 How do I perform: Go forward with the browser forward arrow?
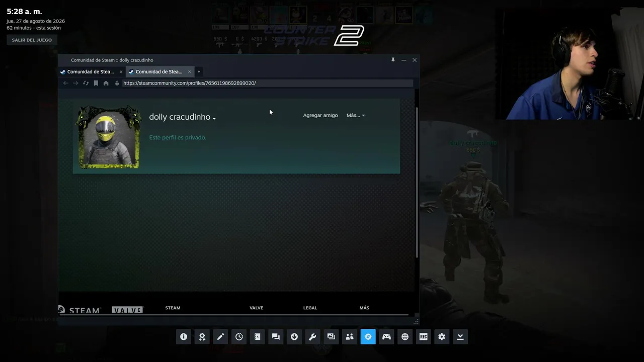[75, 83]
